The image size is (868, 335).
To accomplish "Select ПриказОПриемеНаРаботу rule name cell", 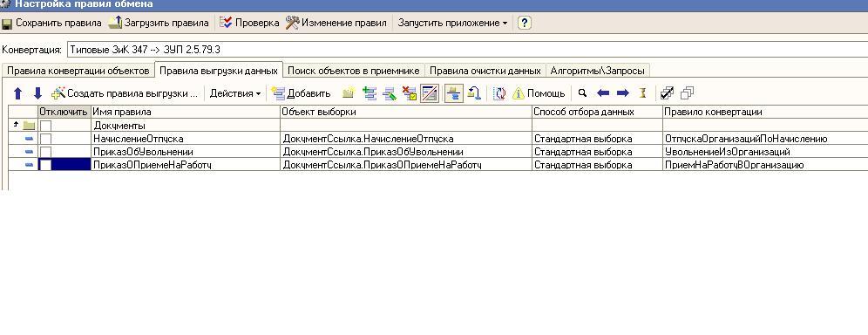I will pos(186,165).
